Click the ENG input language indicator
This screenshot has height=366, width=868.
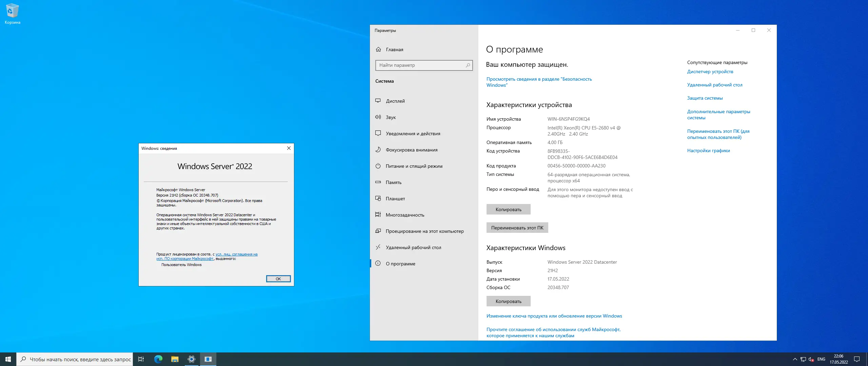pos(821,359)
